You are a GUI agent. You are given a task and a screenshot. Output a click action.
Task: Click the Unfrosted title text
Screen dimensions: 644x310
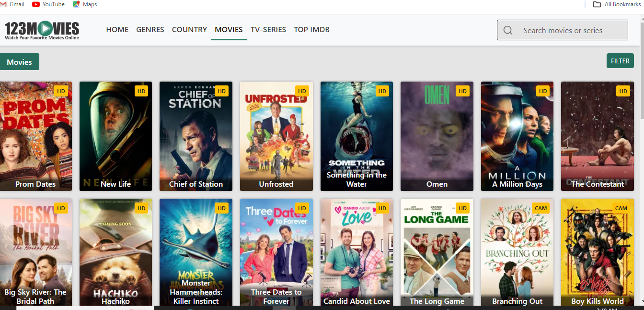click(x=276, y=184)
